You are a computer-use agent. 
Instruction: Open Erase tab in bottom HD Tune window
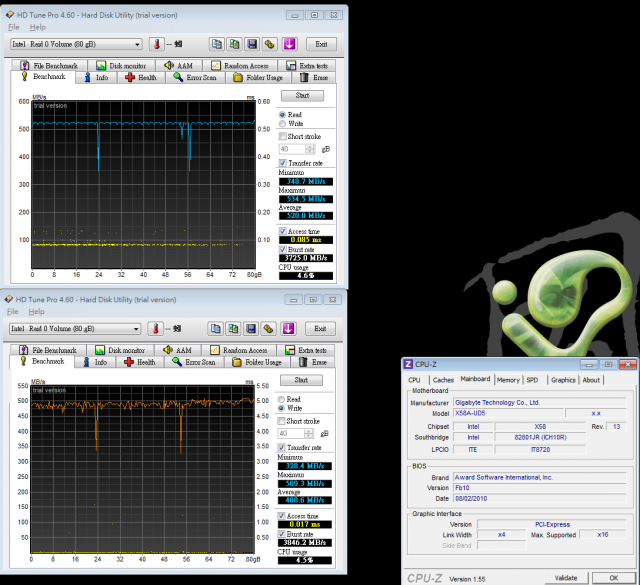313,362
